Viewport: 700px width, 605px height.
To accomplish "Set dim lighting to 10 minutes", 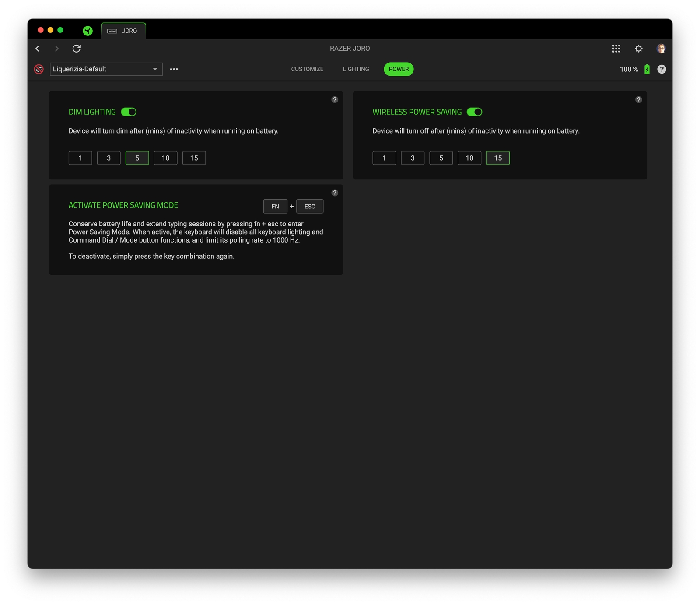I will pos(166,158).
